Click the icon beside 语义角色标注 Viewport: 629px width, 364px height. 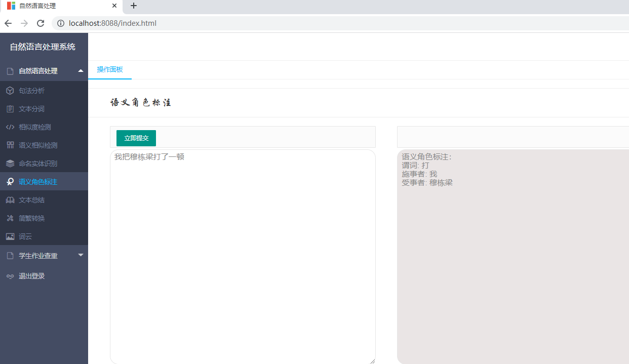tap(10, 182)
